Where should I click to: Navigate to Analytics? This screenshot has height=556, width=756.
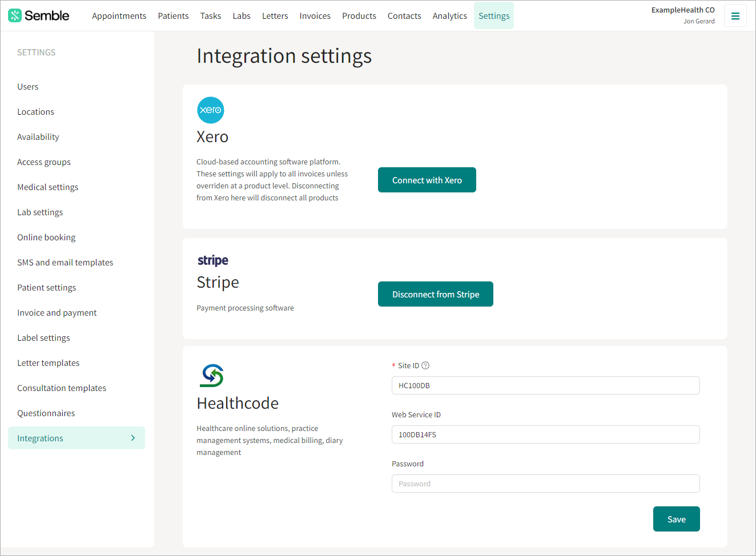(449, 15)
